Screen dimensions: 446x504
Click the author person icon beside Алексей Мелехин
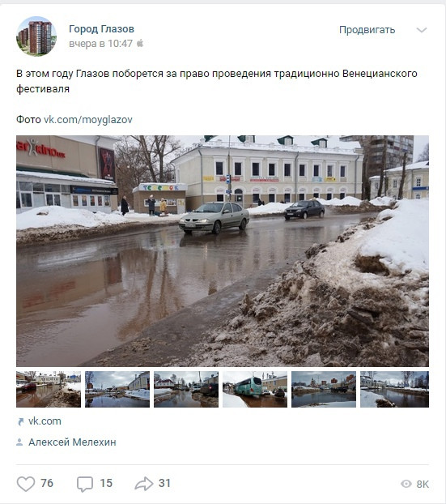pos(19,442)
